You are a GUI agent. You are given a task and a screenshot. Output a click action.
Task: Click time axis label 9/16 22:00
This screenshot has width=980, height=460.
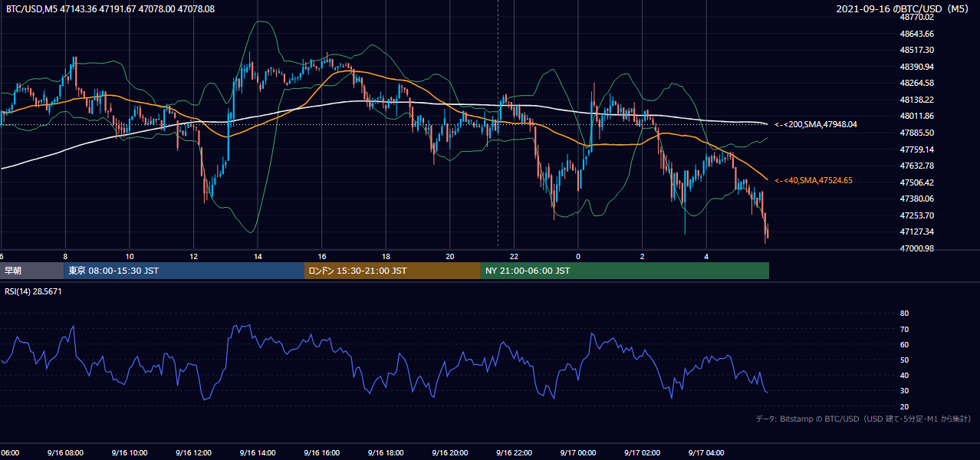514,453
